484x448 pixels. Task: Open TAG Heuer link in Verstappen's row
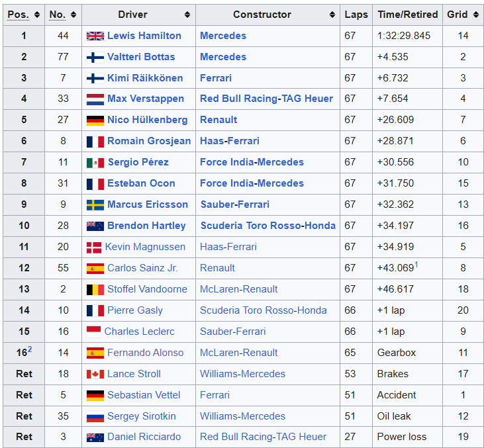point(307,99)
